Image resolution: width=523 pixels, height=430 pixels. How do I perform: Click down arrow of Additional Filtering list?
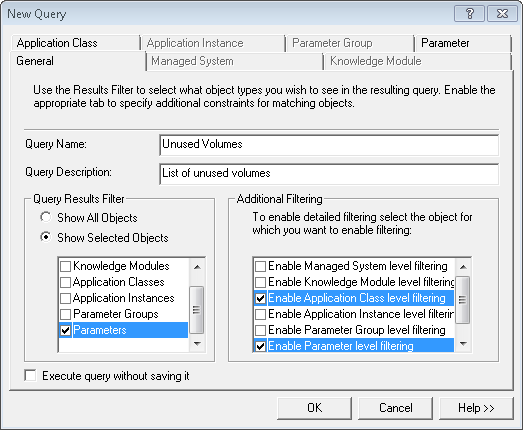pos(463,343)
